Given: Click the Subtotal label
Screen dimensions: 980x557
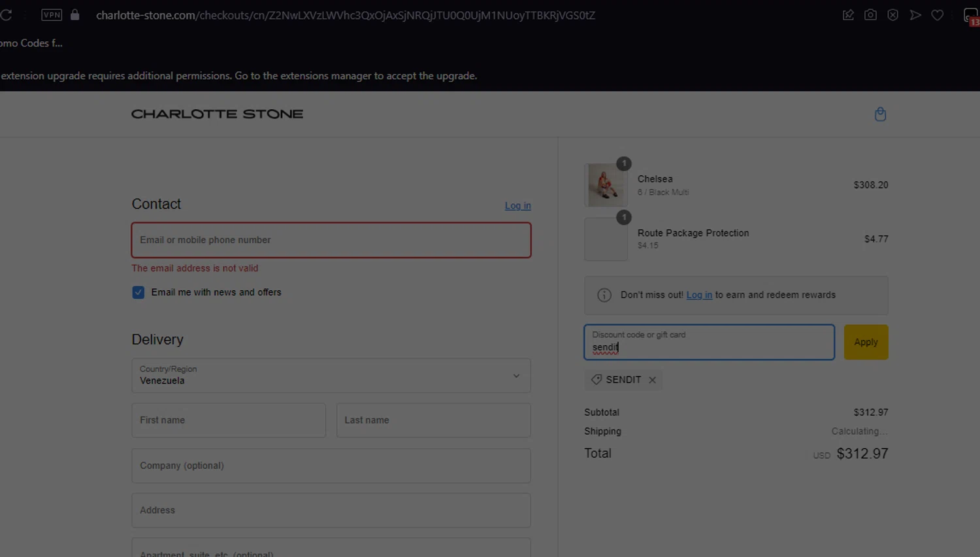Looking at the screenshot, I should (x=602, y=413).
